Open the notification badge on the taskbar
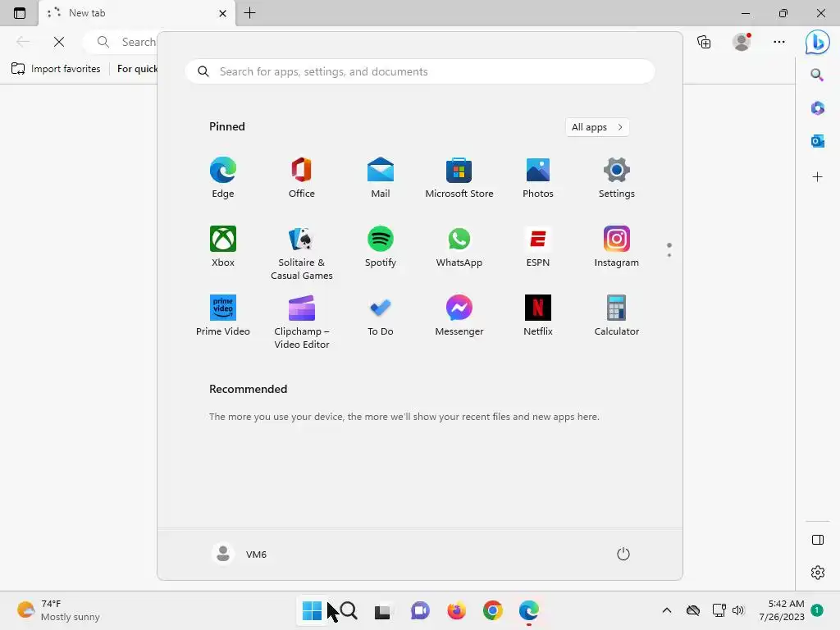The width and height of the screenshot is (840, 630). 817,609
